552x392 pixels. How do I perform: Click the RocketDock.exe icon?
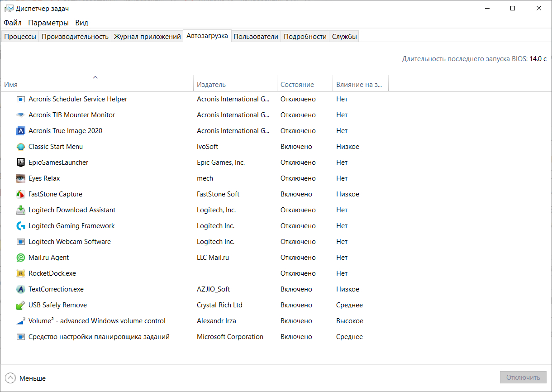click(x=20, y=273)
